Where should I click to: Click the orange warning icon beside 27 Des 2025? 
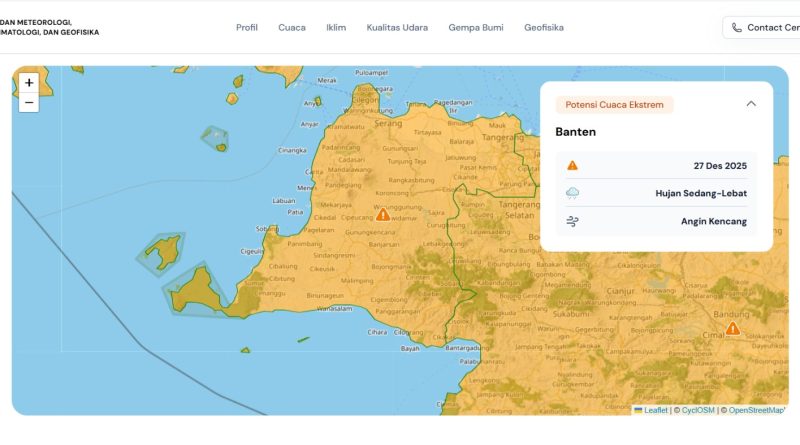pos(572,166)
